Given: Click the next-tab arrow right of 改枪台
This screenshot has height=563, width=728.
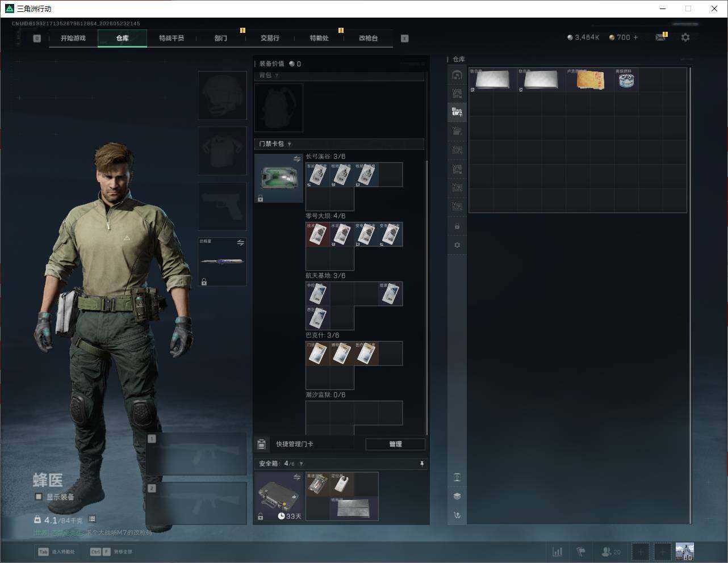Looking at the screenshot, I should [x=404, y=38].
